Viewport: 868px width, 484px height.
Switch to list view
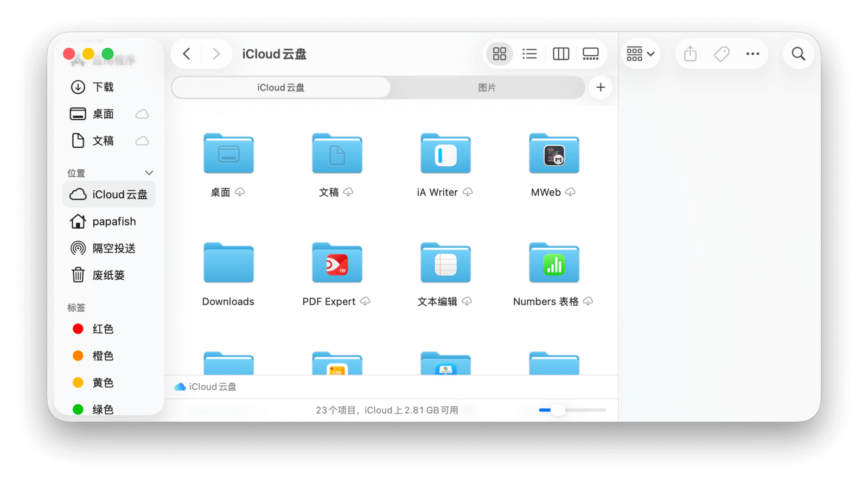[529, 54]
